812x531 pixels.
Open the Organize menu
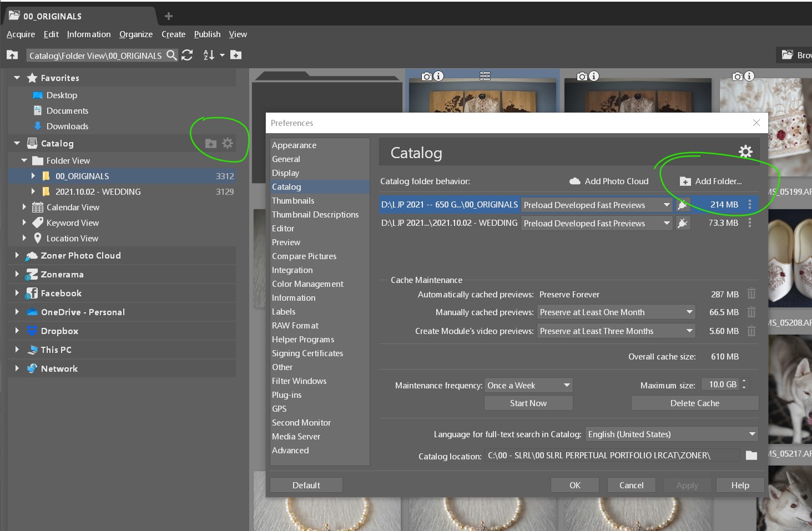[x=135, y=34]
